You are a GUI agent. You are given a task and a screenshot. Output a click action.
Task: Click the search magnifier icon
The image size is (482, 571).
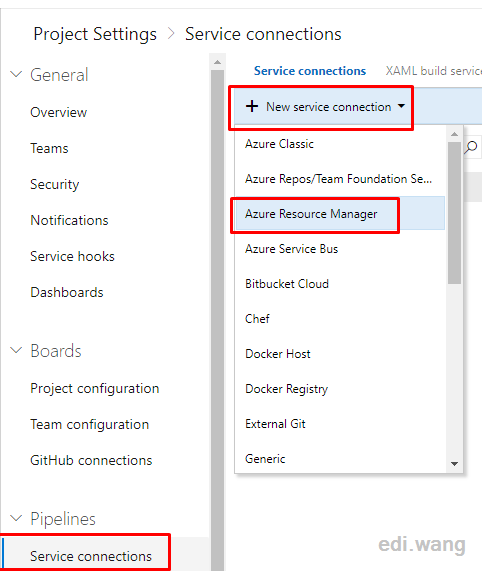(471, 147)
